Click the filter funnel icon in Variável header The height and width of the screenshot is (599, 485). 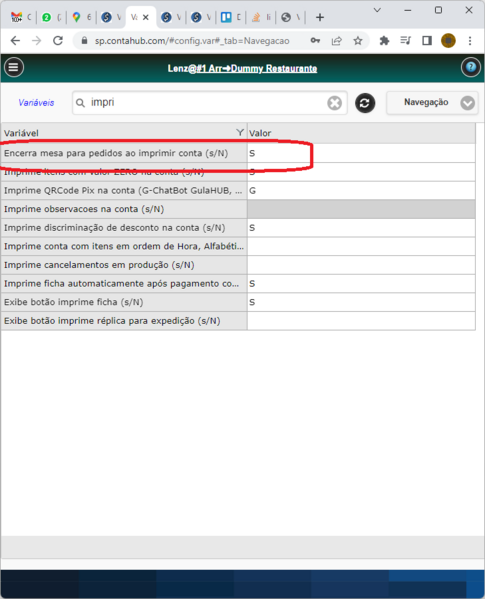(240, 133)
